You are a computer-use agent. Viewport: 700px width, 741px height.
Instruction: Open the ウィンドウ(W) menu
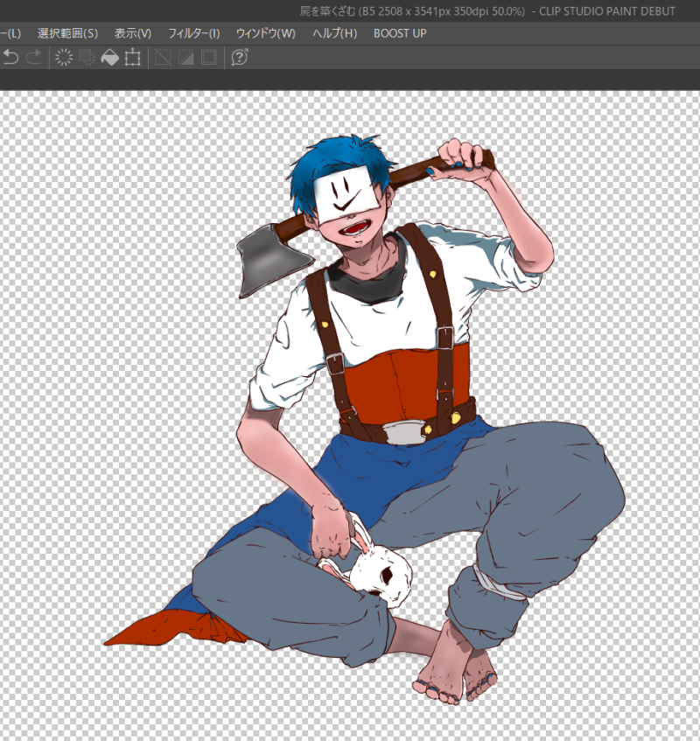coord(265,33)
